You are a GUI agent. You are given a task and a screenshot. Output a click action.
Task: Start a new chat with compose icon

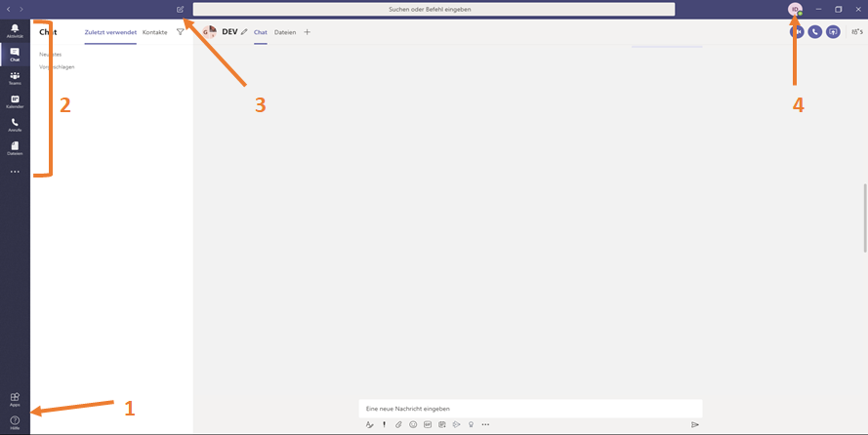(x=180, y=10)
